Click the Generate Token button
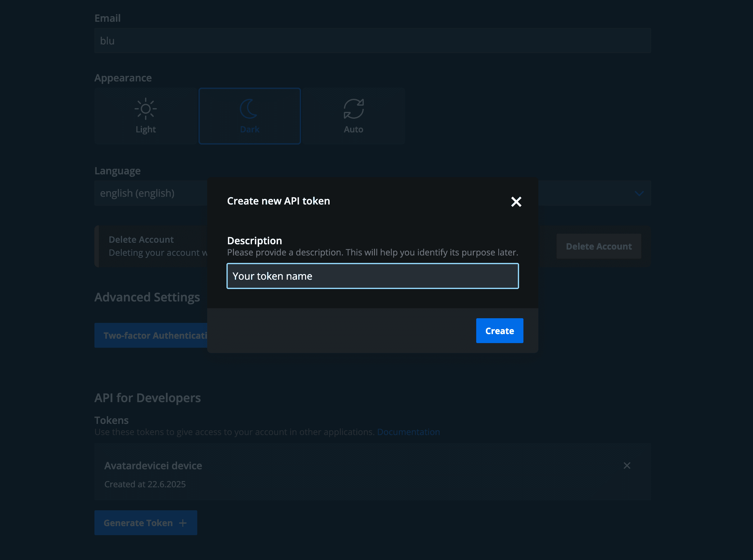This screenshot has width=753, height=560. pos(146,523)
